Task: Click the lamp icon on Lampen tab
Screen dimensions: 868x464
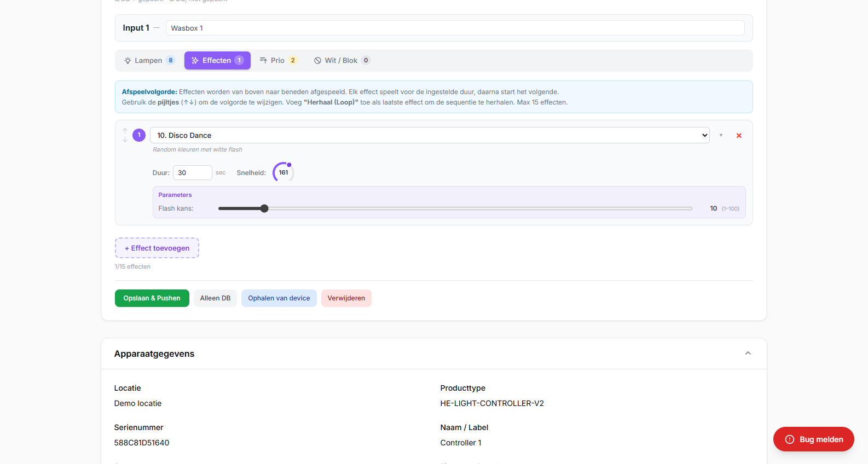Action: coord(128,61)
